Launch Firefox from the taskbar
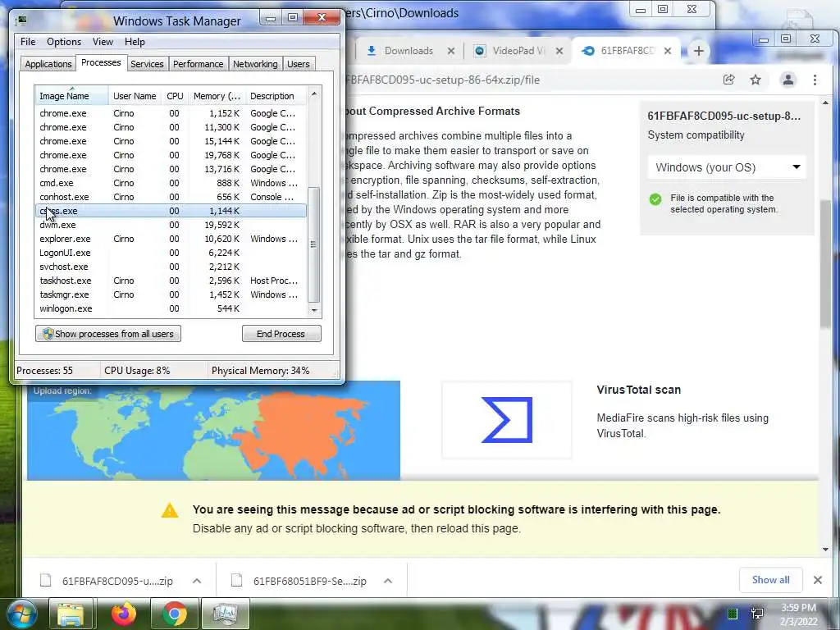 click(x=124, y=614)
